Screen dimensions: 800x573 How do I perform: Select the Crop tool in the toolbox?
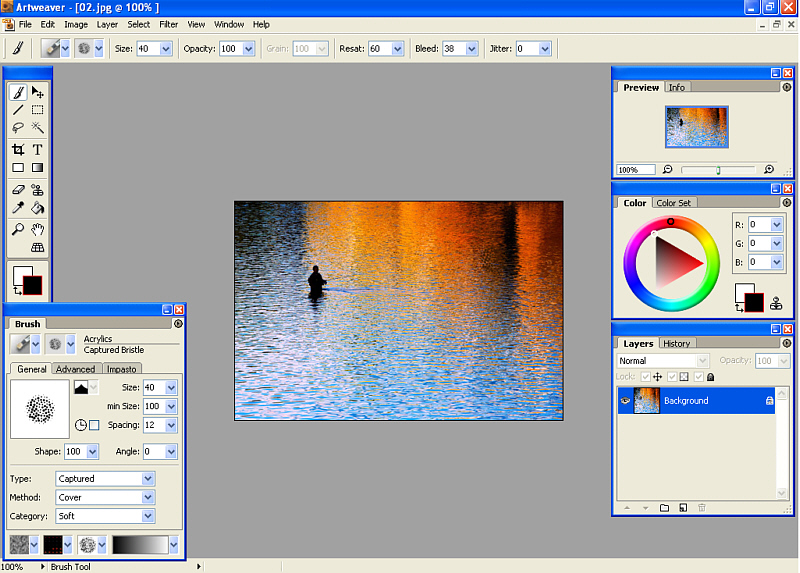click(x=18, y=149)
